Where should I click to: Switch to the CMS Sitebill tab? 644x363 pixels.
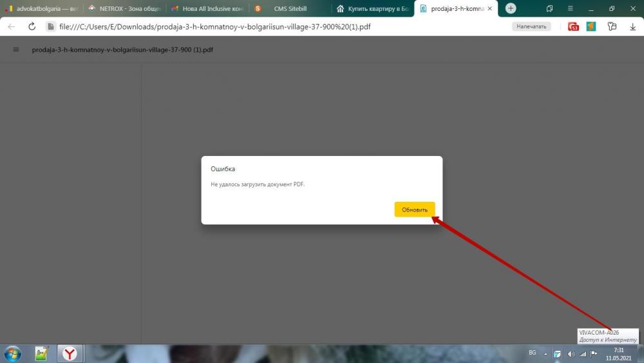click(290, 9)
